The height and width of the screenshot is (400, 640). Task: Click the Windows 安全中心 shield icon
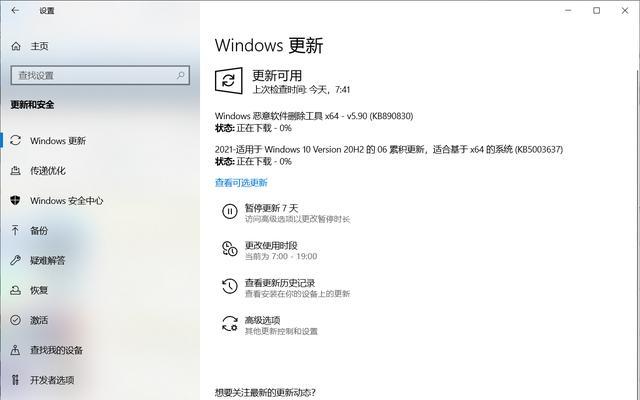[16, 200]
